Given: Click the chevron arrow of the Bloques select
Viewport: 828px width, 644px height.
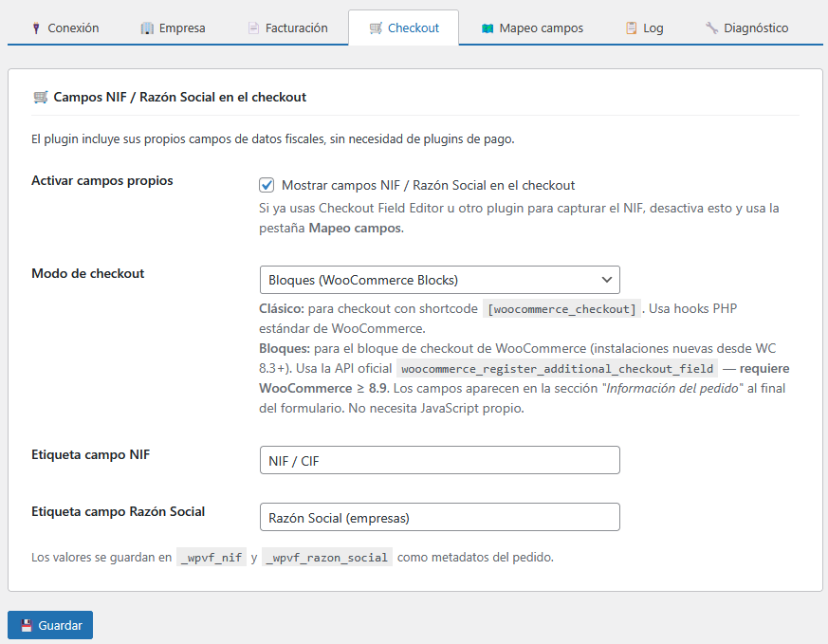Looking at the screenshot, I should (607, 280).
